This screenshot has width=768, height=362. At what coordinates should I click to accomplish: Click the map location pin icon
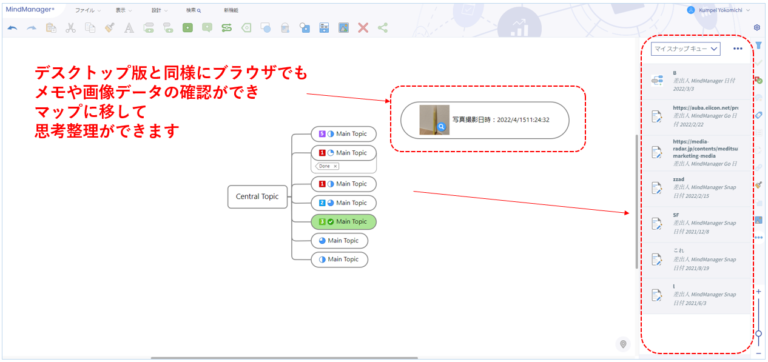(623, 344)
